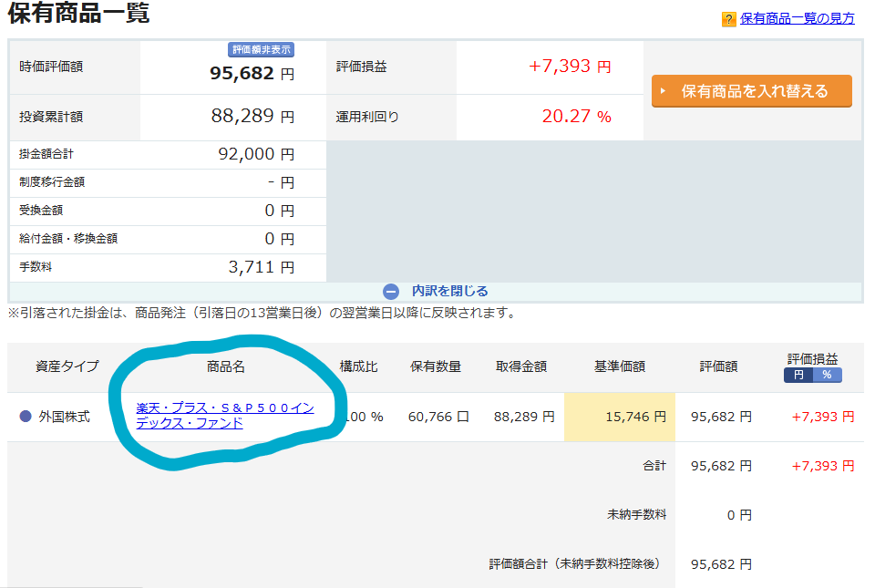
Task: Select the 20.27 % 運用利回り value
Action: 576,117
